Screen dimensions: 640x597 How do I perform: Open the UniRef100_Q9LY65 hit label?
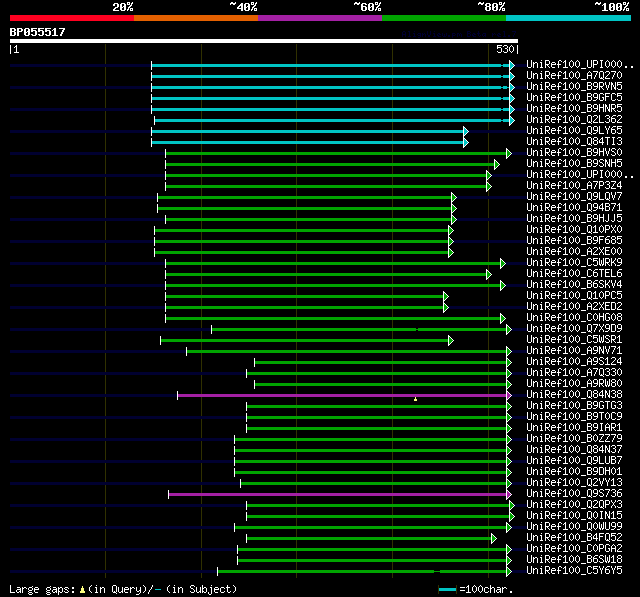tap(574, 131)
